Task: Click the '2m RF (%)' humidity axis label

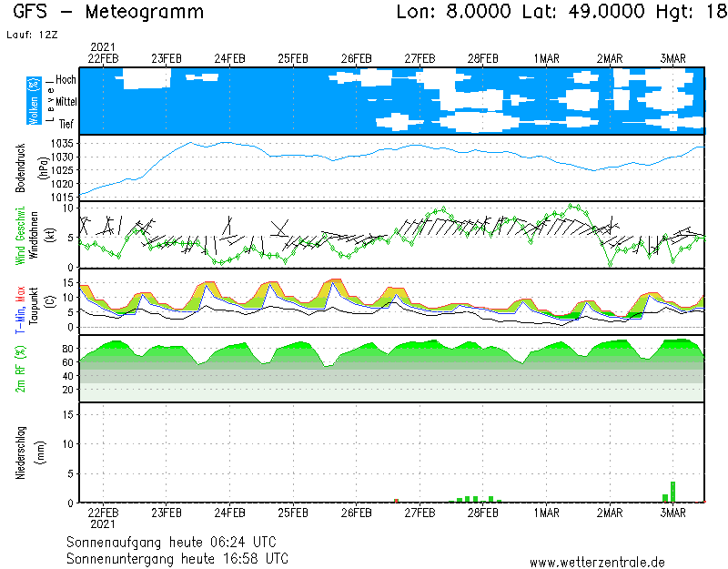Action: tap(20, 369)
